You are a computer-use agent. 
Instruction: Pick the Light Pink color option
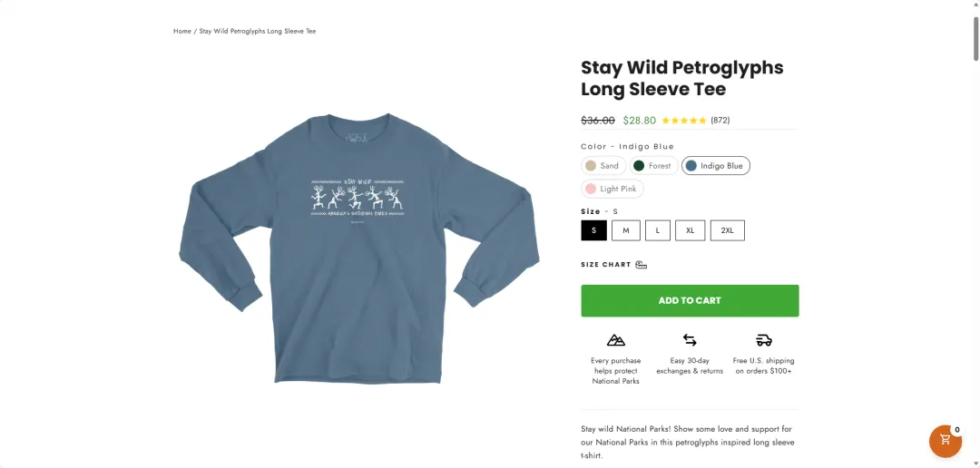[x=612, y=189]
